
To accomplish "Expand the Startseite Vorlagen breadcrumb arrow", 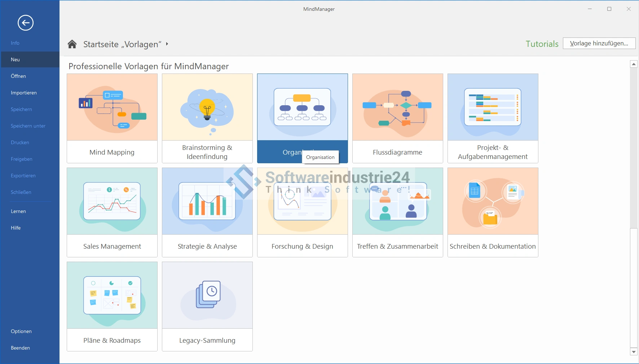I will click(167, 44).
